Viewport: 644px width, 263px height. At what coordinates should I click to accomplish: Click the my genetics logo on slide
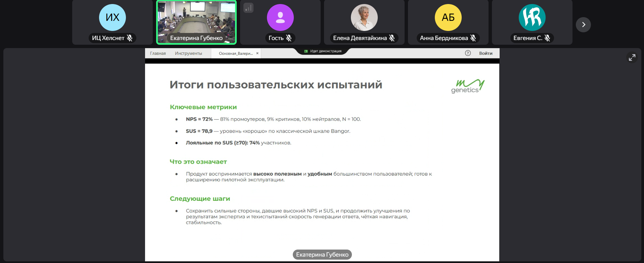tap(468, 86)
